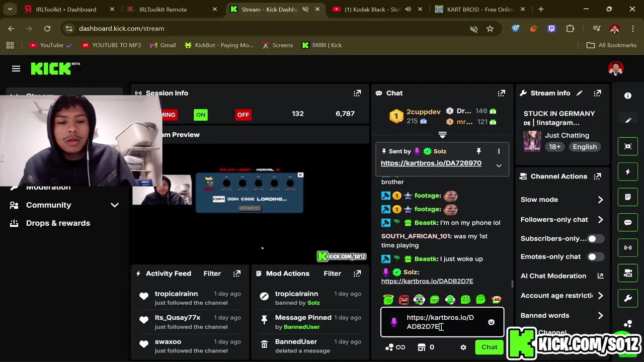Viewport: 644px width, 362px height.
Task: Switch to Kodak Black YouTube tab
Action: coord(377,9)
